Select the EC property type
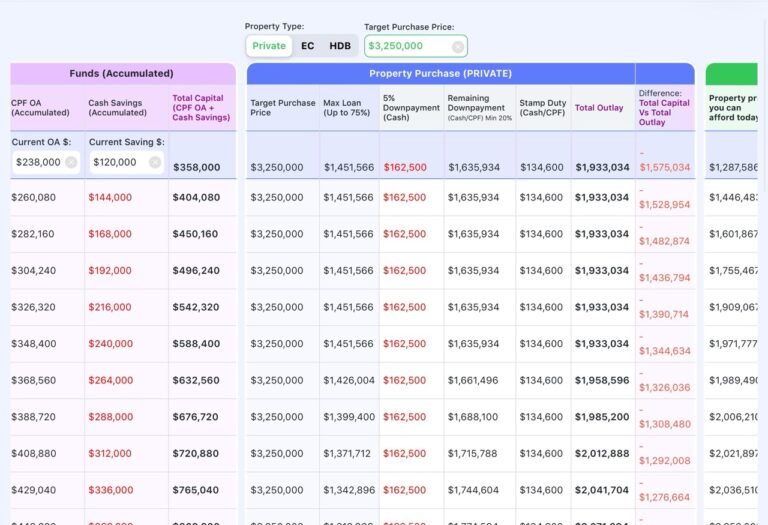Image resolution: width=768 pixels, height=525 pixels. pos(308,46)
